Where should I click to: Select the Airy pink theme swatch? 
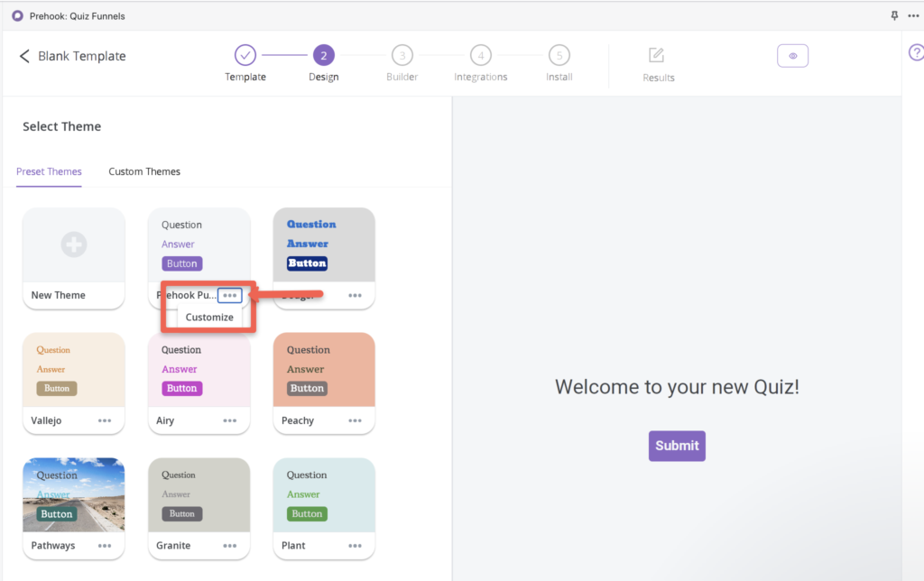click(199, 370)
